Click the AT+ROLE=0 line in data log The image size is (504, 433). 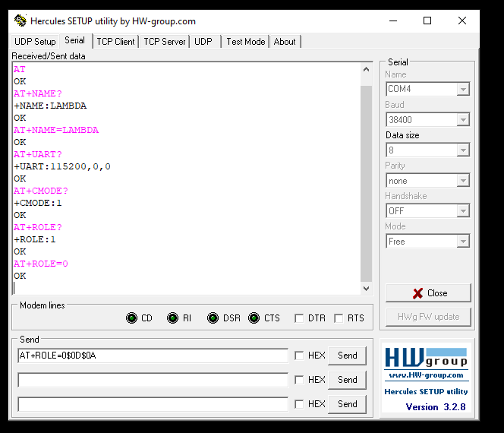pos(41,264)
